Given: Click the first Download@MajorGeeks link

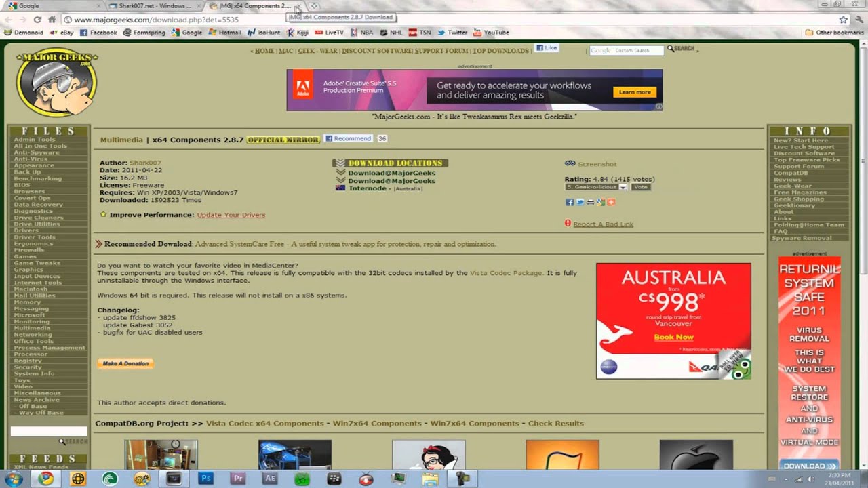Looking at the screenshot, I should coord(391,173).
